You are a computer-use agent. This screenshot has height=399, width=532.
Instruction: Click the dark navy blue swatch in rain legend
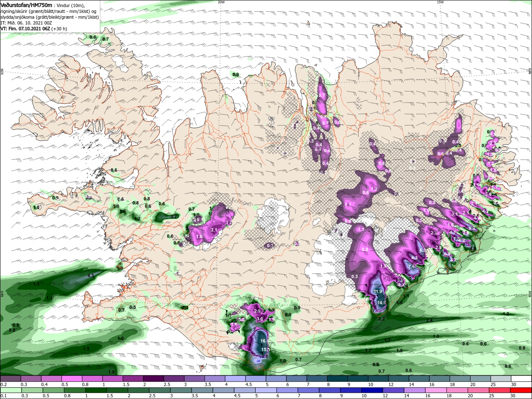(372, 390)
